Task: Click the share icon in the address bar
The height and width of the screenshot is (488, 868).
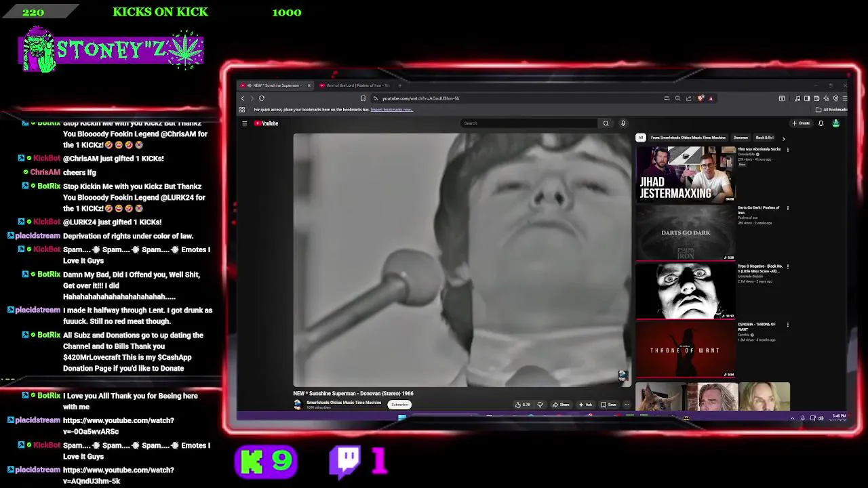Action: coord(689,98)
